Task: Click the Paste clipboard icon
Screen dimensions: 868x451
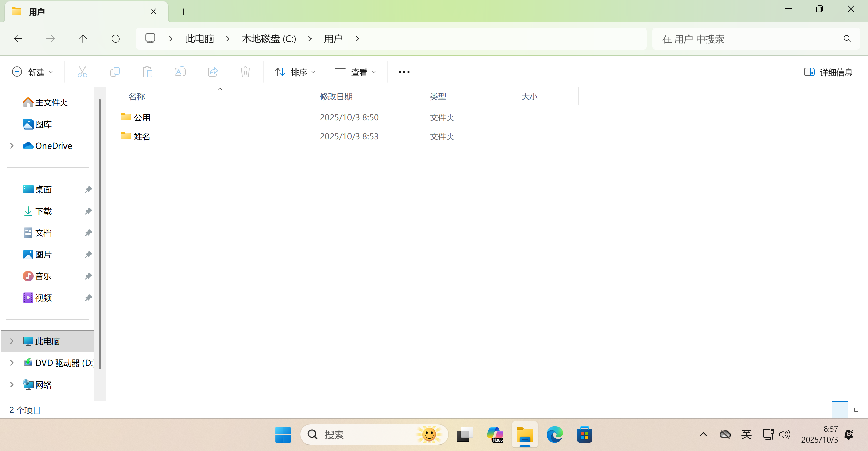Action: 148,72
